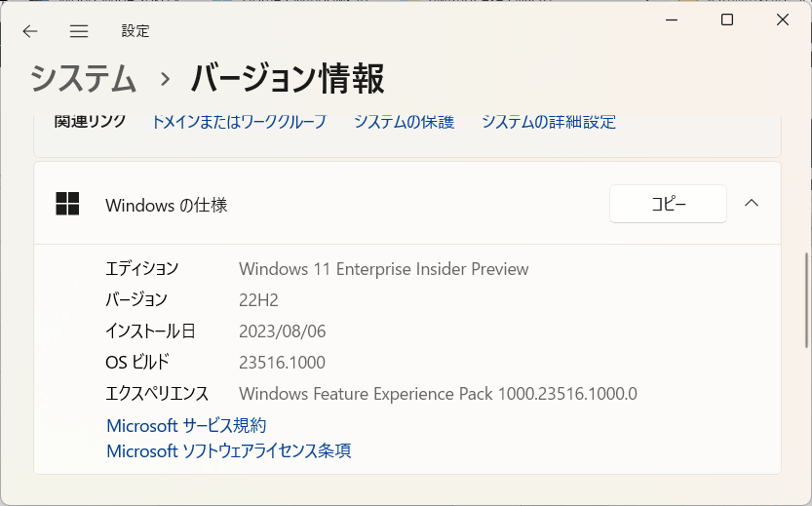
Task: Maximize the 設定 window
Action: click(x=727, y=19)
